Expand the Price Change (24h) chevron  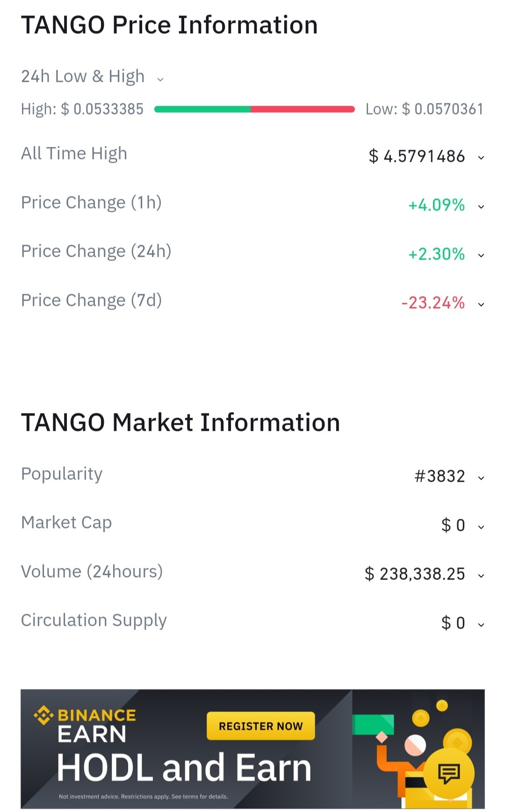click(x=481, y=255)
